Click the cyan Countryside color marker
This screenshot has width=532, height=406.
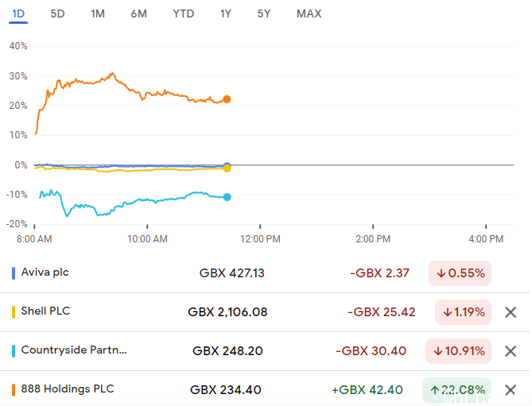(x=14, y=351)
